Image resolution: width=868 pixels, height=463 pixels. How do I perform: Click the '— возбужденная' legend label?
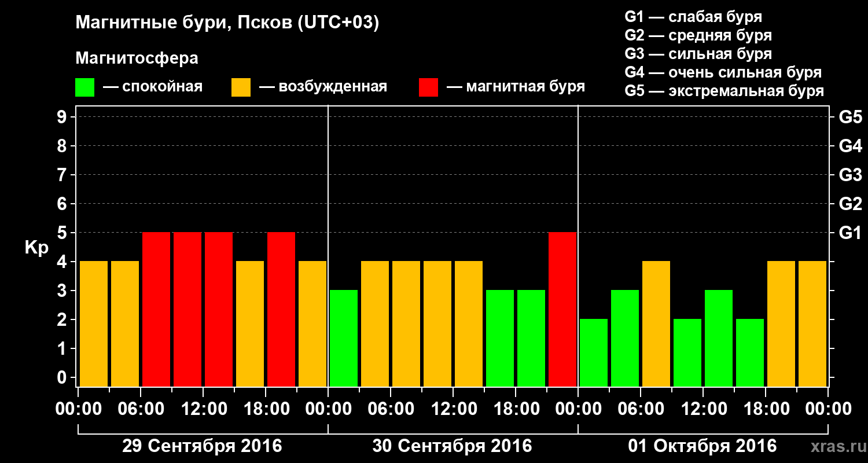[x=323, y=87]
